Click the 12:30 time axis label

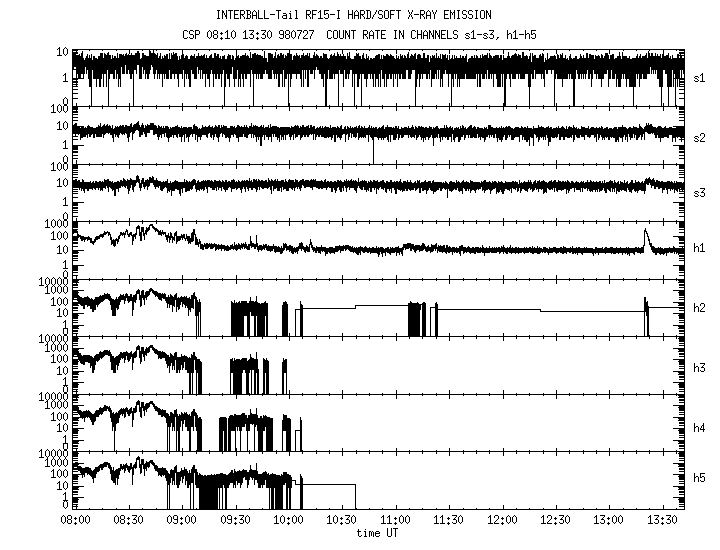click(555, 520)
